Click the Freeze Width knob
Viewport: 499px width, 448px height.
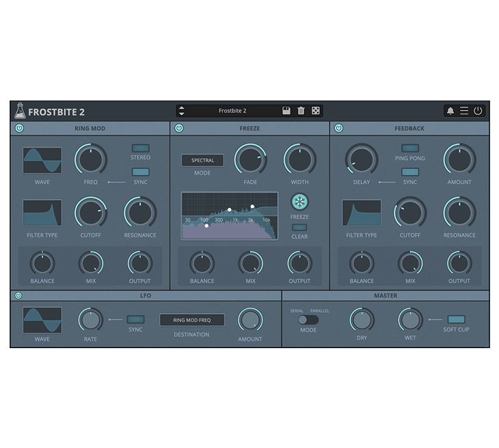point(300,159)
